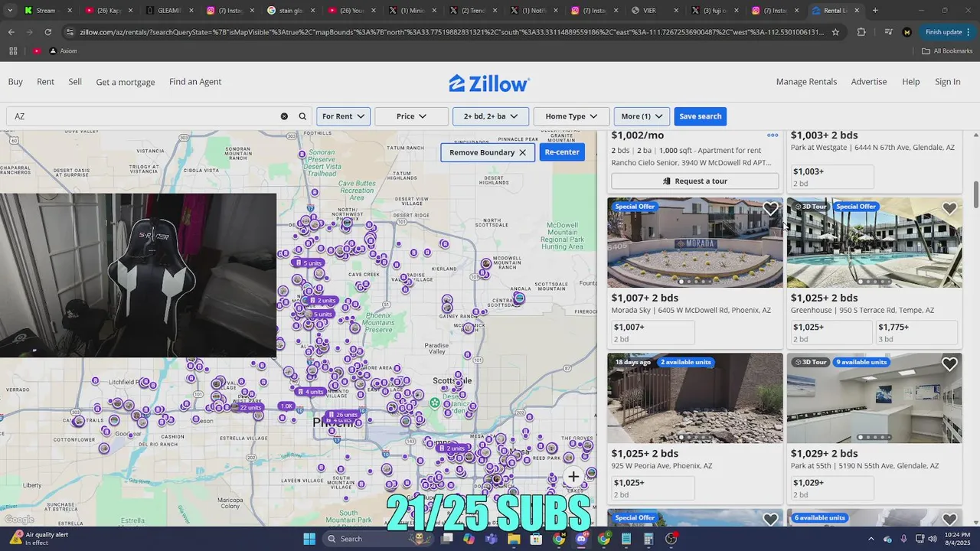Screen dimensions: 980x551
Task: Open the Chrome profile avatar M
Action: [907, 32]
